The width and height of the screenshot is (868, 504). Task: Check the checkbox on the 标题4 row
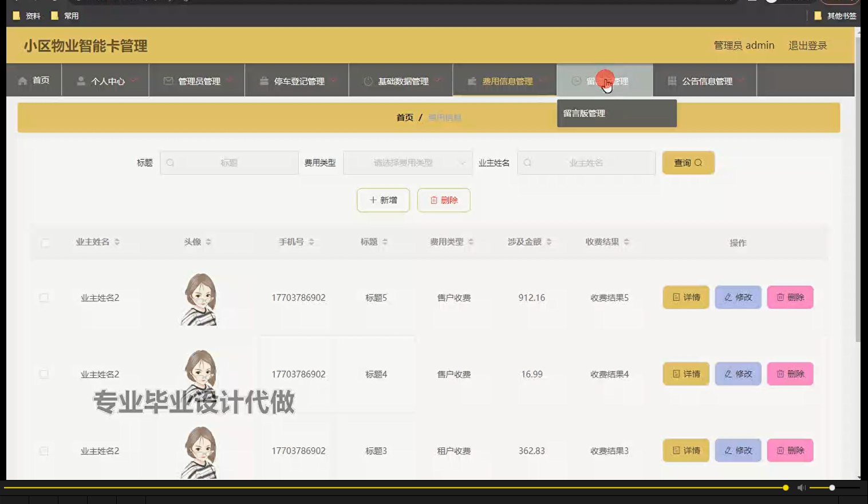[x=44, y=373]
